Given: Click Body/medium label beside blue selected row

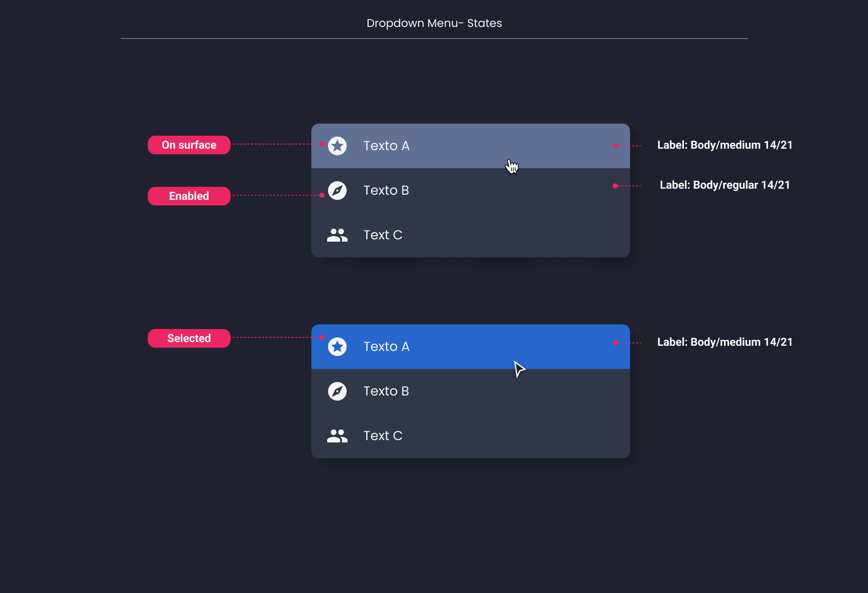Looking at the screenshot, I should coord(725,342).
